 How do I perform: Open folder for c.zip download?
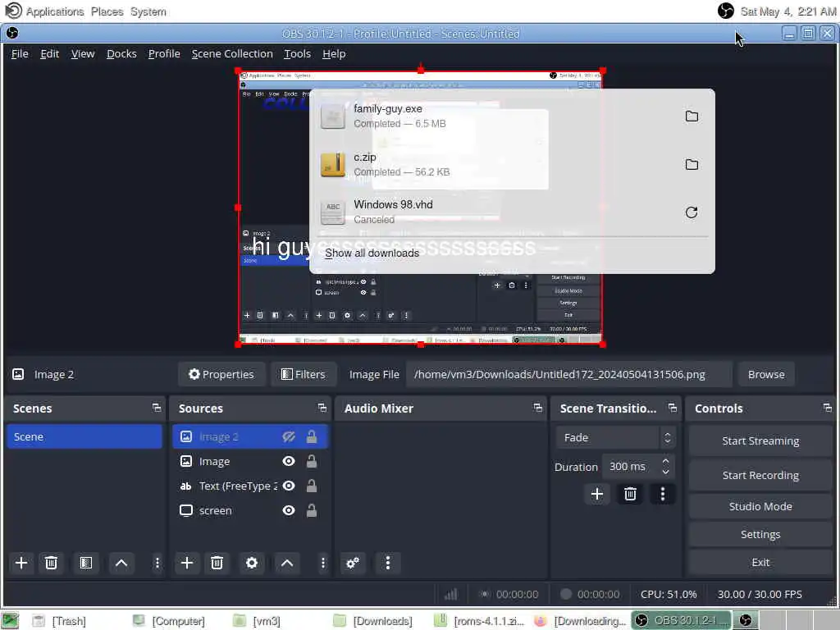pos(692,164)
